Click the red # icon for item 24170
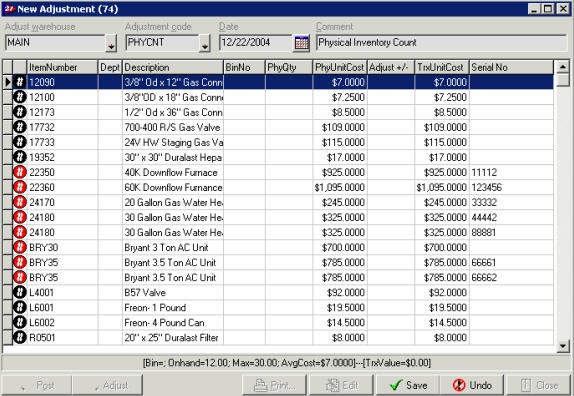Viewport: 574px width, 396px height. (x=20, y=202)
